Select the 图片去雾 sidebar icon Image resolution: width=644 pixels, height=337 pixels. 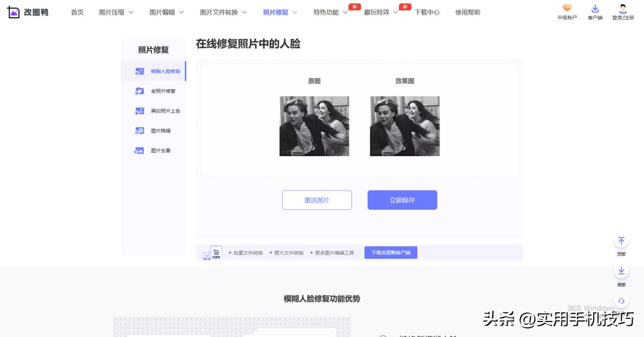pos(140,150)
